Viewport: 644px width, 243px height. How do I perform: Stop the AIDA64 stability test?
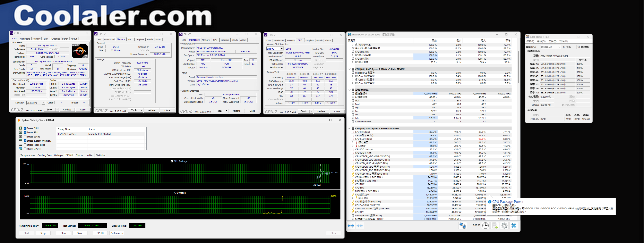pos(43,233)
